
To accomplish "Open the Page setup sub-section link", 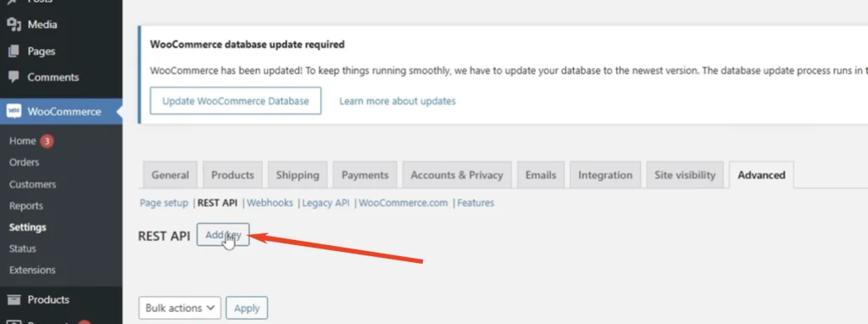I will coord(164,203).
